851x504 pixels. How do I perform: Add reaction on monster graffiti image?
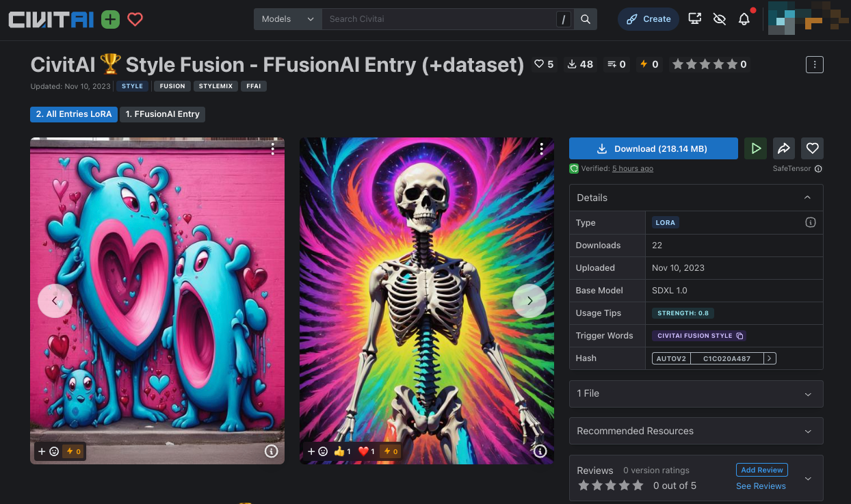coord(48,451)
